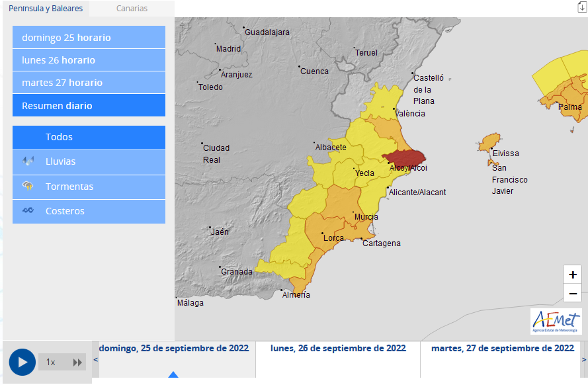Screen dimensions: 588x385
Task: Select the Lluvias rain icon filter
Action: click(28, 161)
